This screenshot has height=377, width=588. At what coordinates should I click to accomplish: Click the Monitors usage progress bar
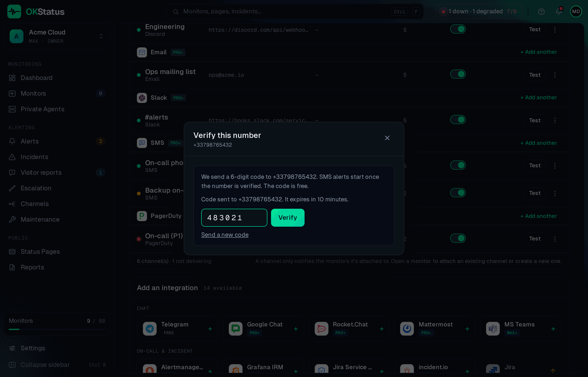pos(57,329)
